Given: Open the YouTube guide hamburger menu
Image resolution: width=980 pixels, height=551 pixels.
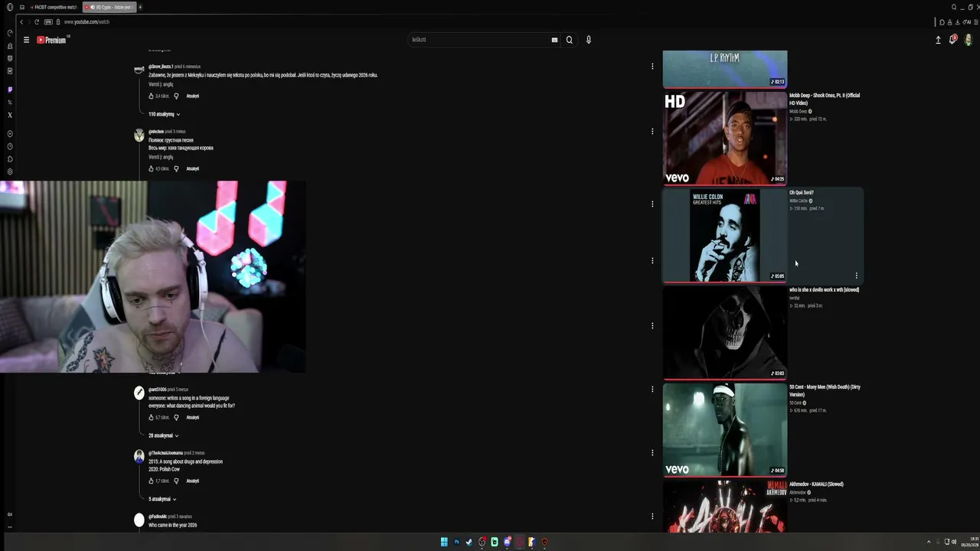Looking at the screenshot, I should pyautogui.click(x=26, y=40).
